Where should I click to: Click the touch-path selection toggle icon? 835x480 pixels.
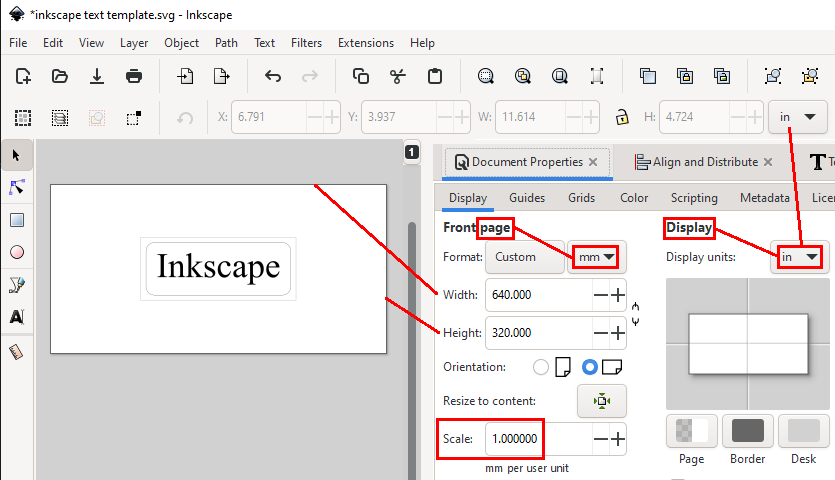click(134, 117)
